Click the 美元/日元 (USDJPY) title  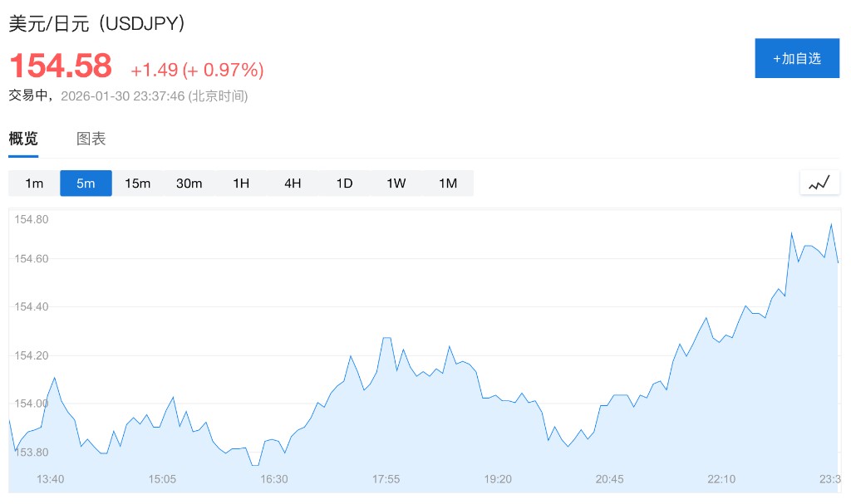[96, 23]
